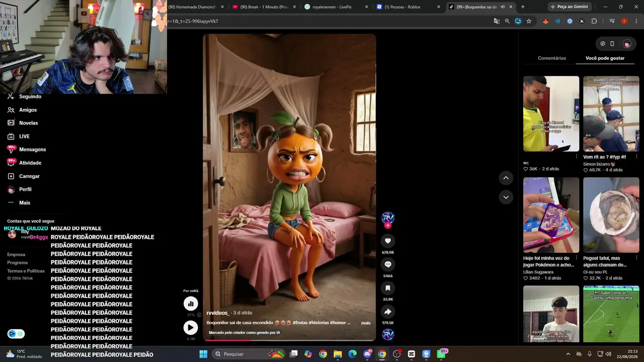Seek within the video progress bar
Image resolution: width=644 pixels, height=362 pixels.
(x=289, y=340)
